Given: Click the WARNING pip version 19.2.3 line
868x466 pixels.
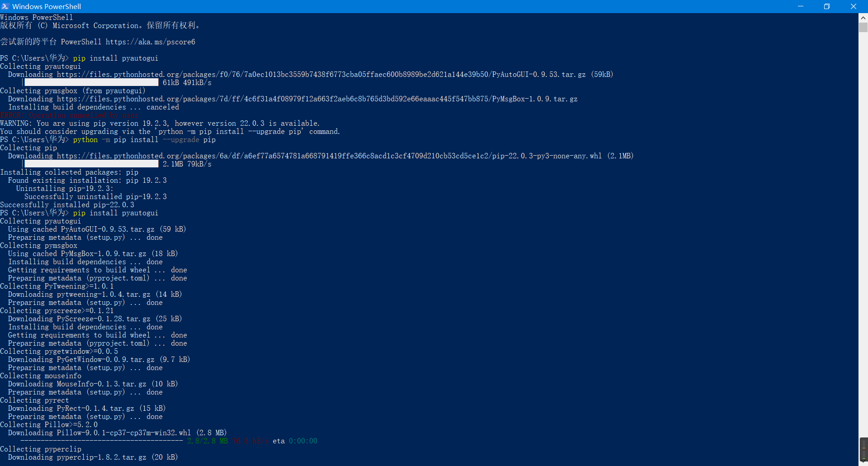Looking at the screenshot, I should click(160, 124).
